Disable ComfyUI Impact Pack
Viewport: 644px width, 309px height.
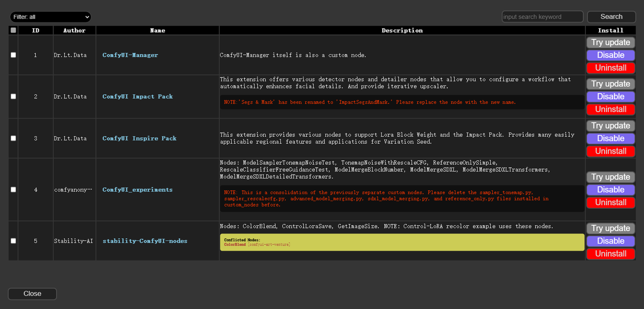click(610, 97)
